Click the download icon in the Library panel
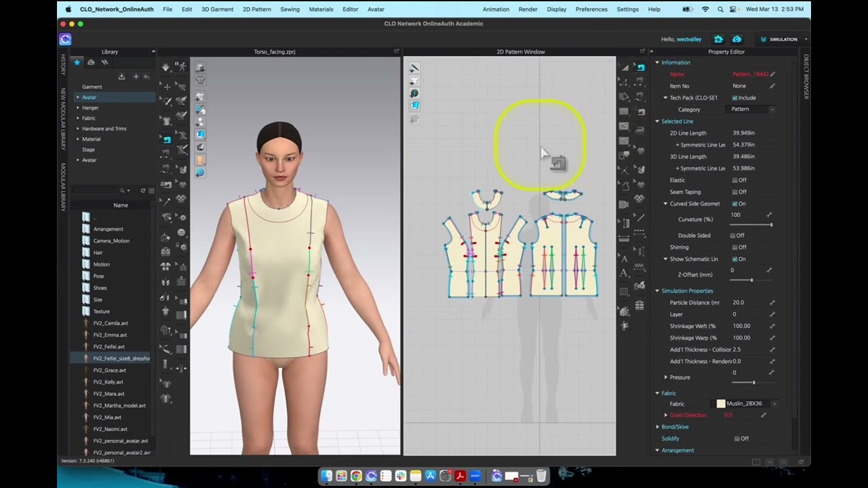 [121, 77]
